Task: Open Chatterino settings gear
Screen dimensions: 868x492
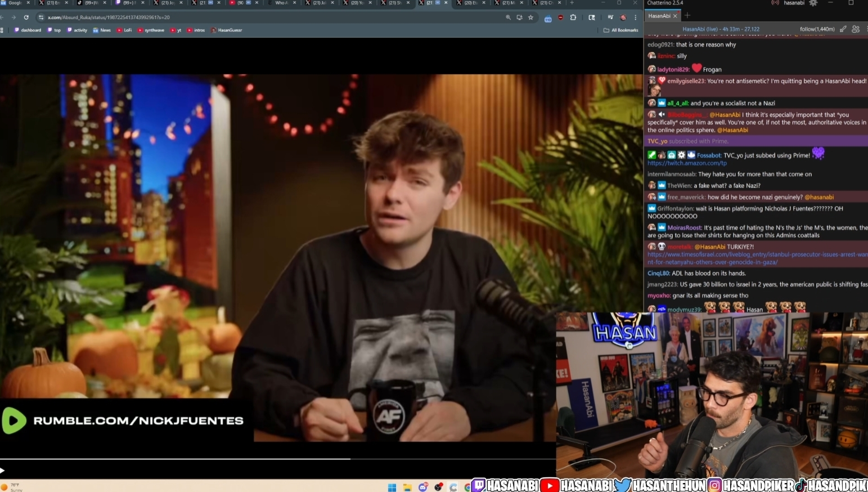Action: pos(813,3)
